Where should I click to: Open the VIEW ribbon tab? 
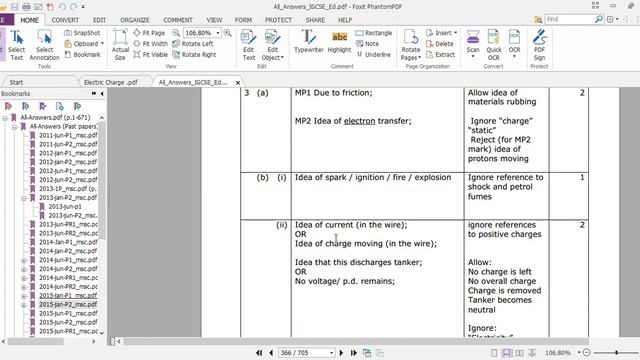(214, 20)
